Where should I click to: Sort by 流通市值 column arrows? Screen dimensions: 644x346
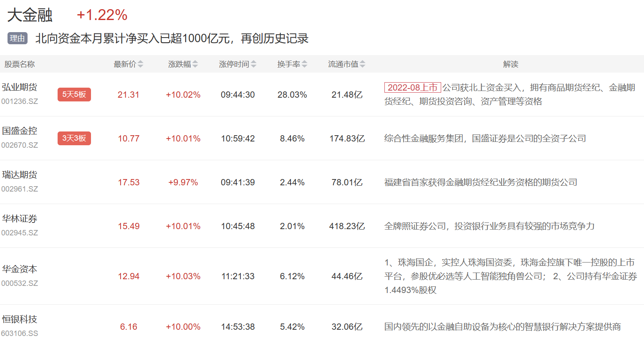tap(363, 64)
